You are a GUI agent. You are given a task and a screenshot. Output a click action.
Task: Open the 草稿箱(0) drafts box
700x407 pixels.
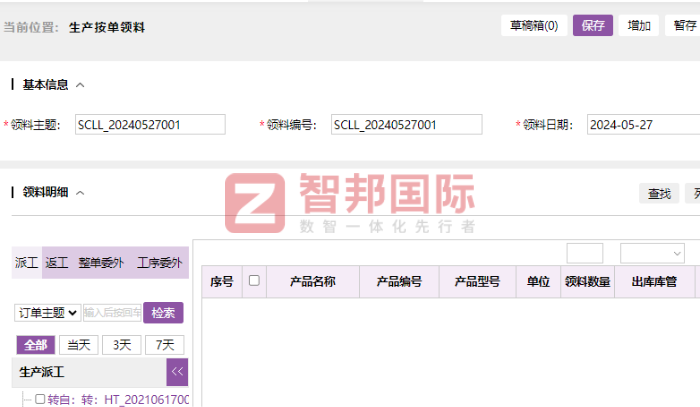click(x=534, y=26)
